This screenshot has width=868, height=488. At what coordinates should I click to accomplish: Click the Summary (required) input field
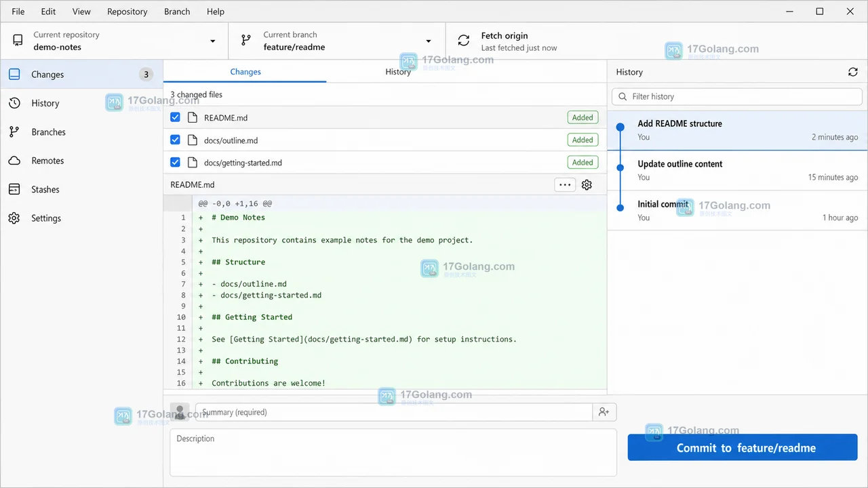pyautogui.click(x=393, y=412)
